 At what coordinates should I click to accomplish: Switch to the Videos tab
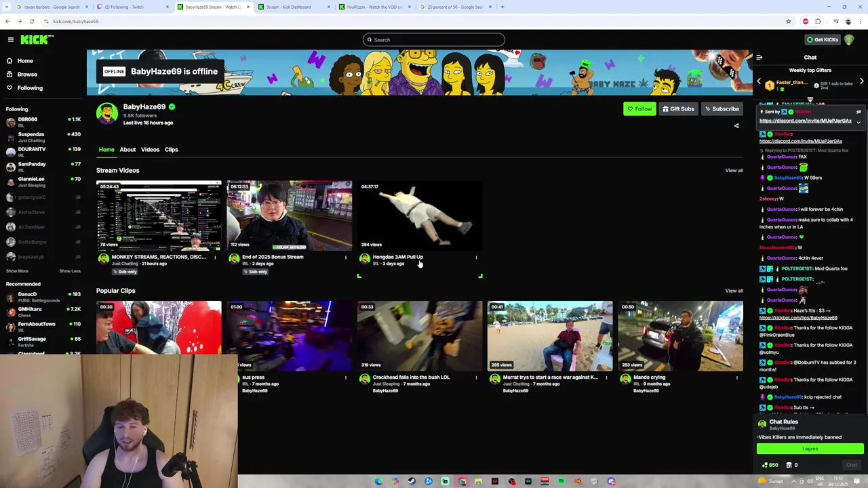point(150,150)
